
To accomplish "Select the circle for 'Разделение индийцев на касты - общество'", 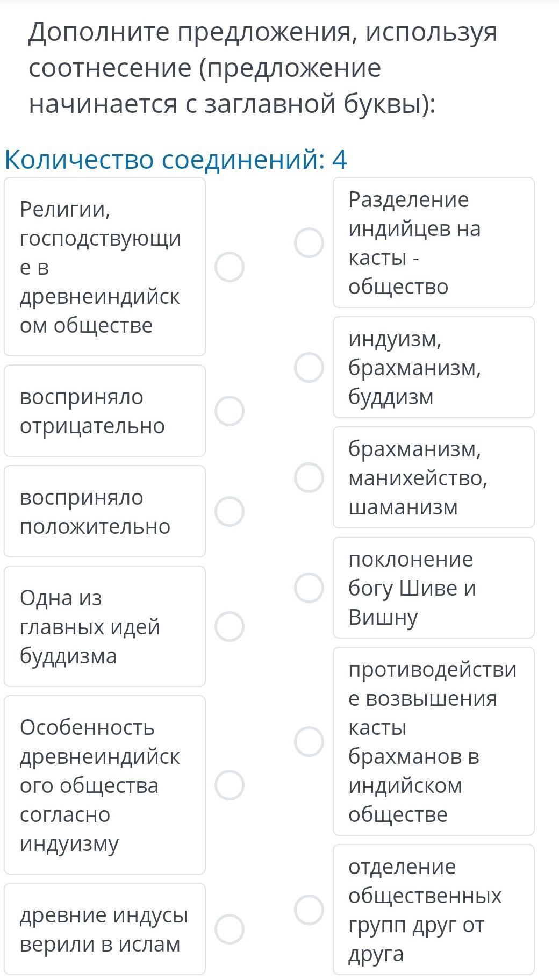I will (309, 242).
